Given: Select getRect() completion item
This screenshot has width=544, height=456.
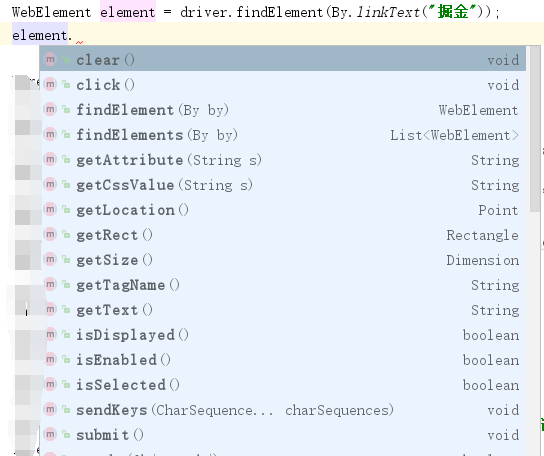Looking at the screenshot, I should point(283,235).
